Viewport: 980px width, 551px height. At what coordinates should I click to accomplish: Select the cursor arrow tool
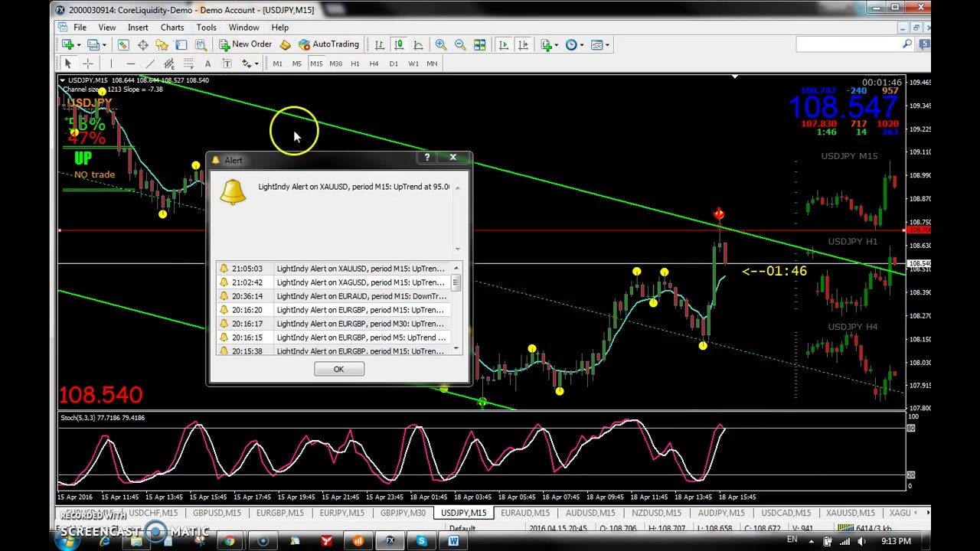click(68, 64)
